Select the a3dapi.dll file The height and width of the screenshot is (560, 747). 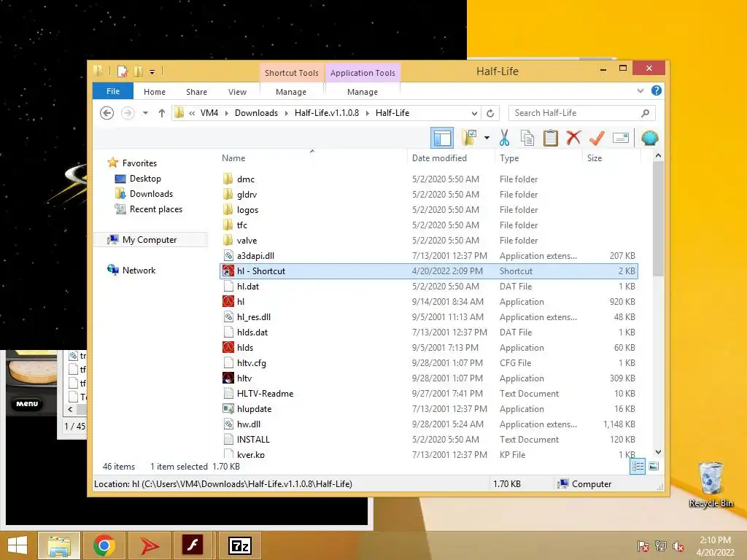tap(255, 256)
